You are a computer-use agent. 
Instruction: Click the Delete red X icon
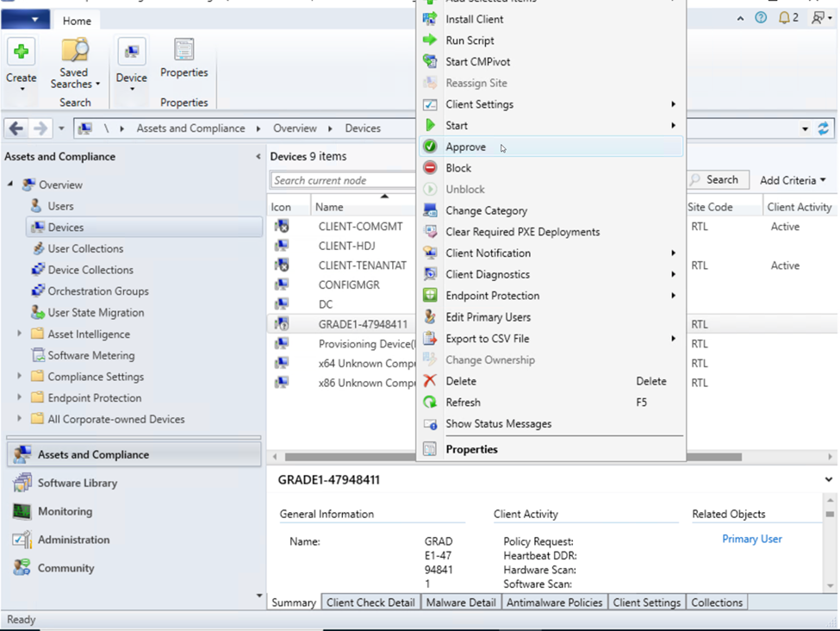[430, 381]
